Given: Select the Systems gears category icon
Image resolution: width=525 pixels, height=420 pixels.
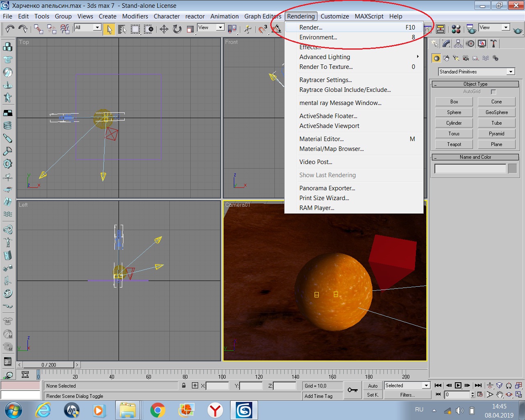Looking at the screenshot, I should pyautogui.click(x=495, y=58).
